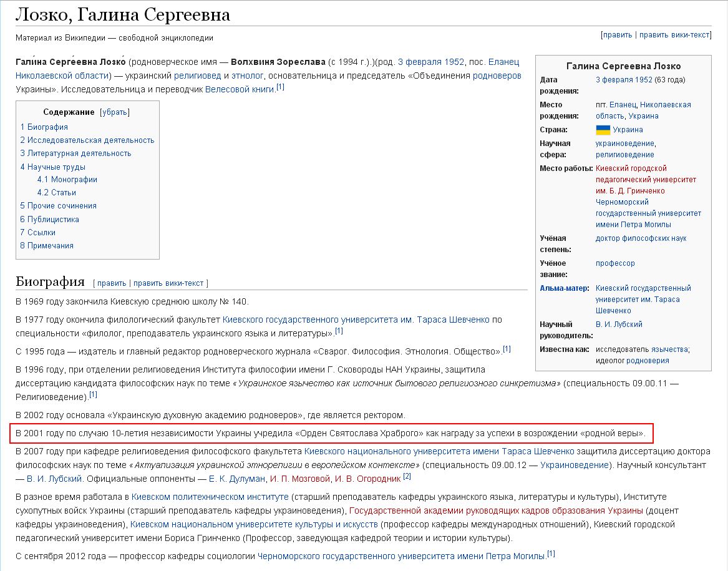728x571 pixels.
Task: Click the Ukraine flag icon in infobox
Action: [x=603, y=130]
